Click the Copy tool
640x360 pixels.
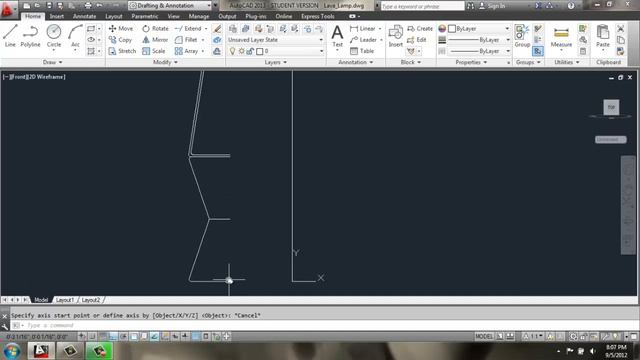pyautogui.click(x=120, y=40)
